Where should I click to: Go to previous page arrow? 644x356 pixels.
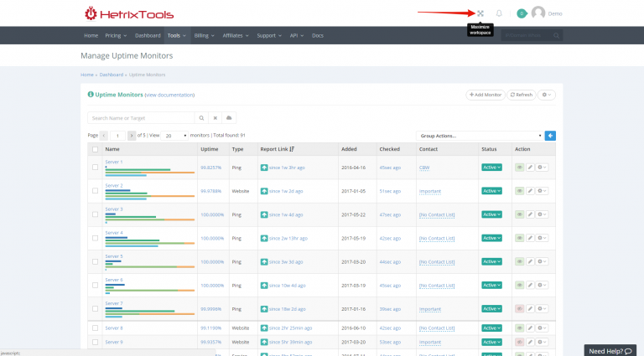104,136
